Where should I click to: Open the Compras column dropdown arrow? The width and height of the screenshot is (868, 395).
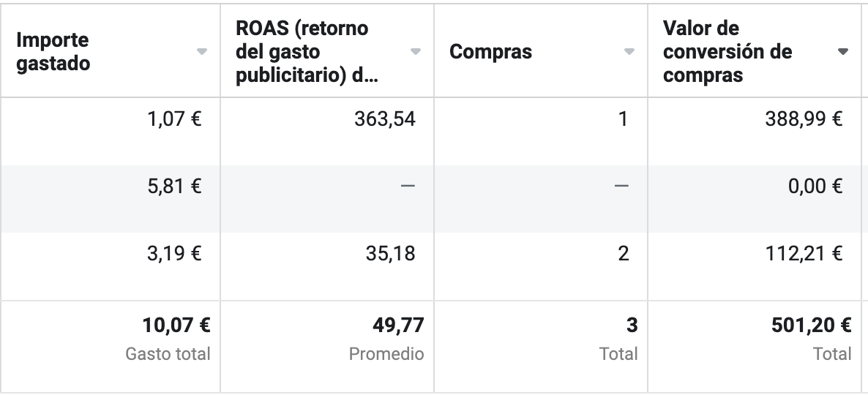(629, 51)
